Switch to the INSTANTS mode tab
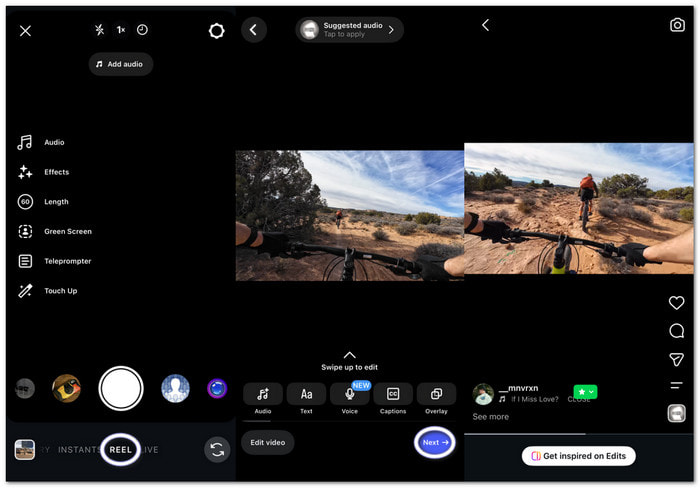Image resolution: width=700 pixels, height=488 pixels. [79, 450]
